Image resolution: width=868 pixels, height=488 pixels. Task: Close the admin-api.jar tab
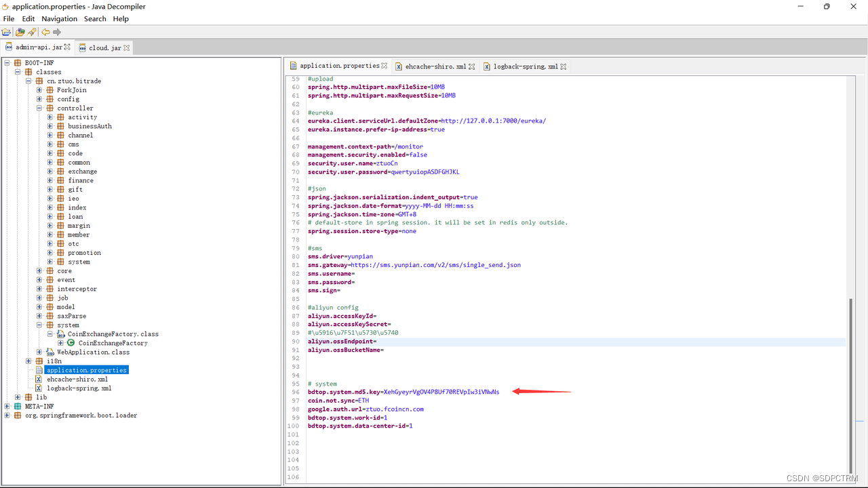(67, 47)
